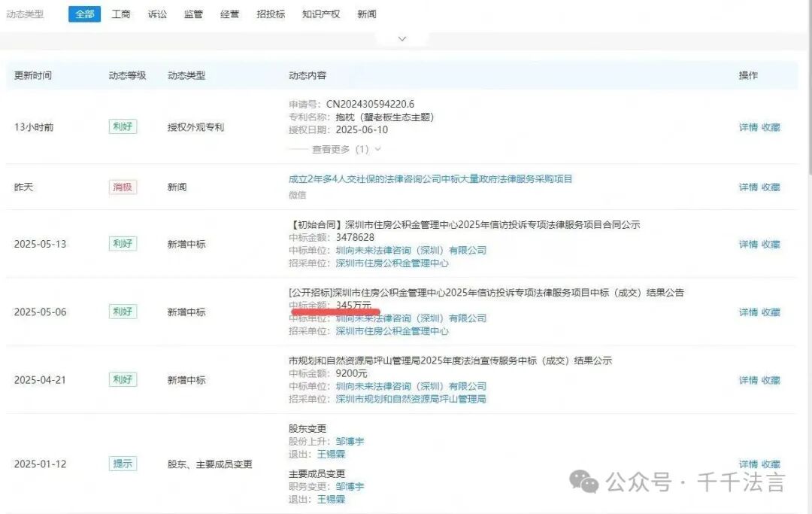The width and height of the screenshot is (812, 514).
Task: Switch to the 工商 tab
Action: pos(121,14)
